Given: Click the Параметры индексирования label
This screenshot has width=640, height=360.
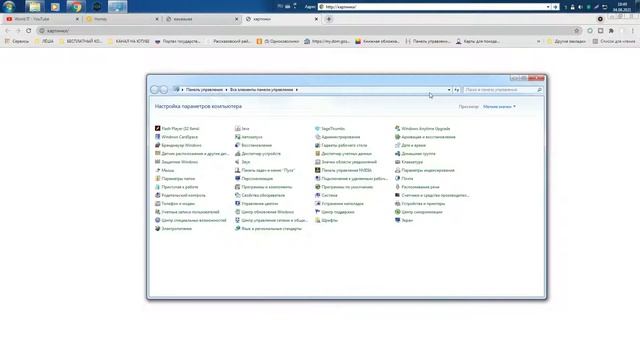Looking at the screenshot, I should 428,170.
